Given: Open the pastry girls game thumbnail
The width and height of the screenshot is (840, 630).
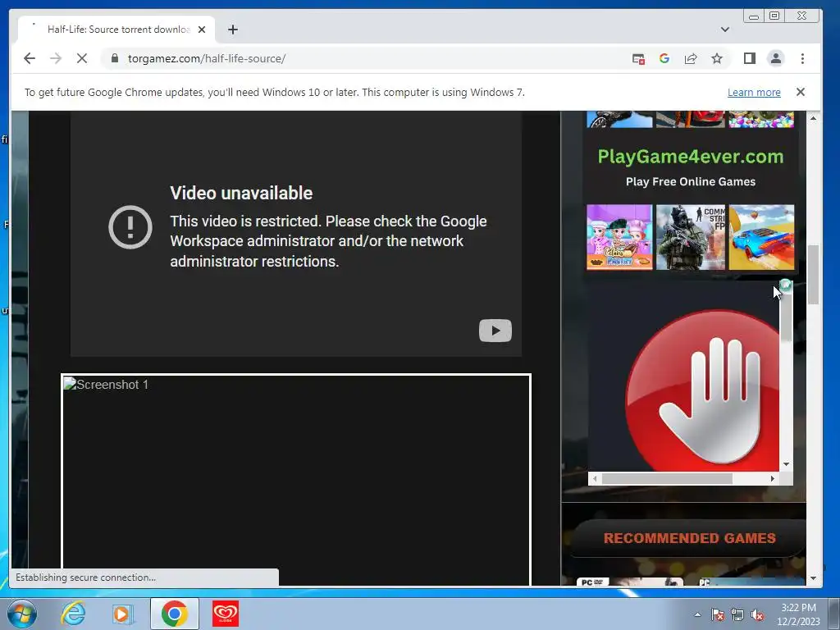Looking at the screenshot, I should 619,237.
